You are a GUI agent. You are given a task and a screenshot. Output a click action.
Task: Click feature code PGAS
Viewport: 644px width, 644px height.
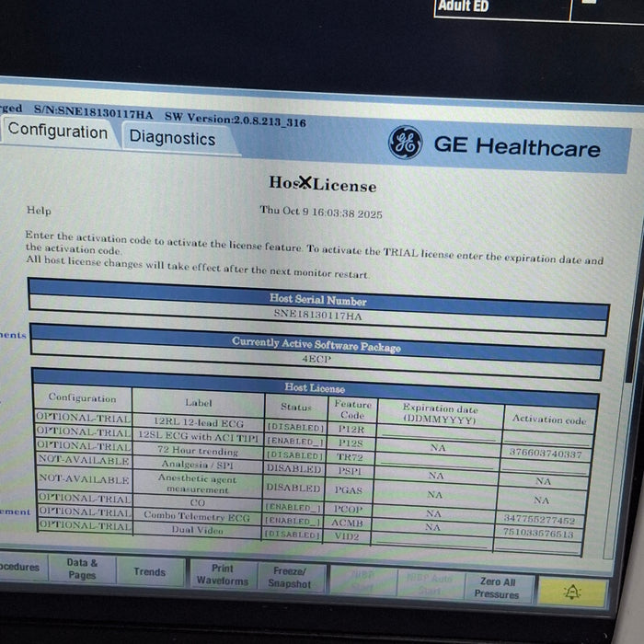point(349,490)
